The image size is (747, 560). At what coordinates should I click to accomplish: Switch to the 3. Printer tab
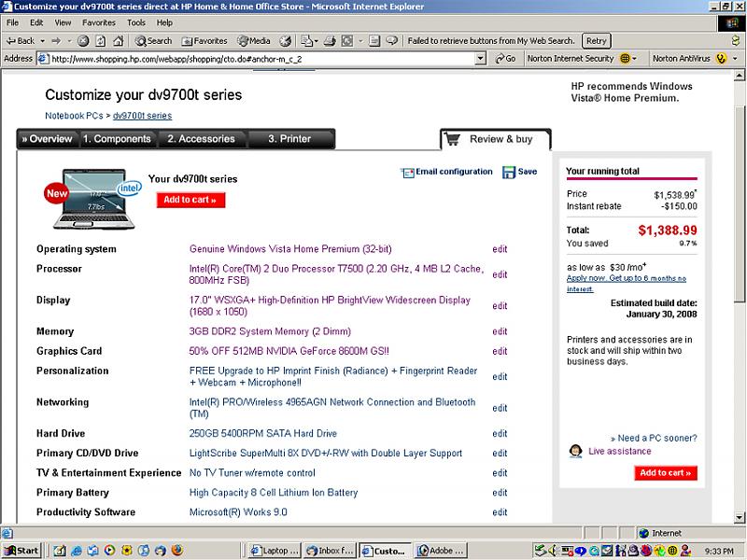point(289,139)
